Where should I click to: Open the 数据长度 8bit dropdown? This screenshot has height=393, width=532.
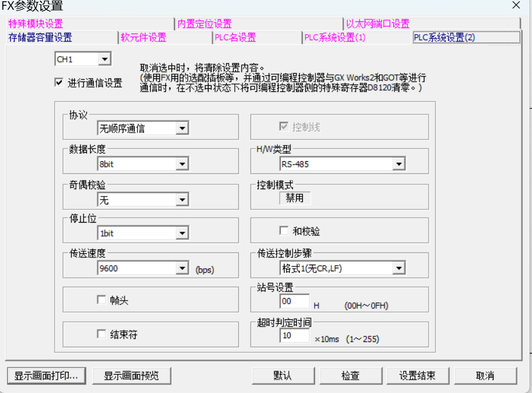[181, 164]
